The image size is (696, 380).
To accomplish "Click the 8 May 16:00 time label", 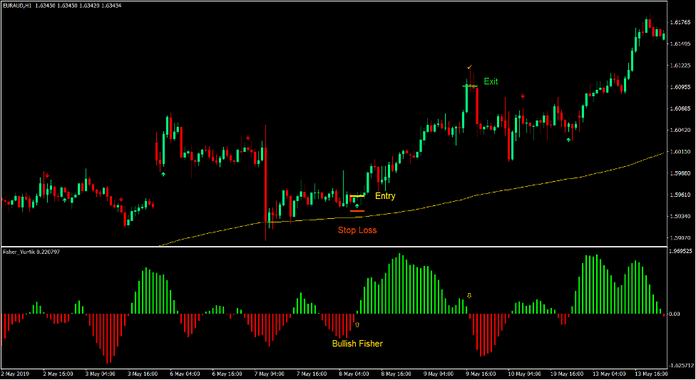I will (x=396, y=374).
